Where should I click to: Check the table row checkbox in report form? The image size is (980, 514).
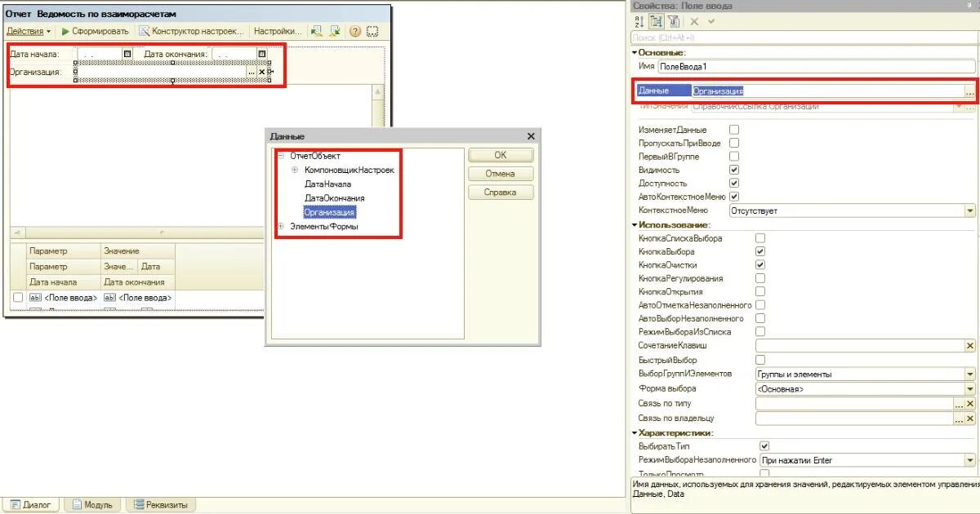pos(18,299)
